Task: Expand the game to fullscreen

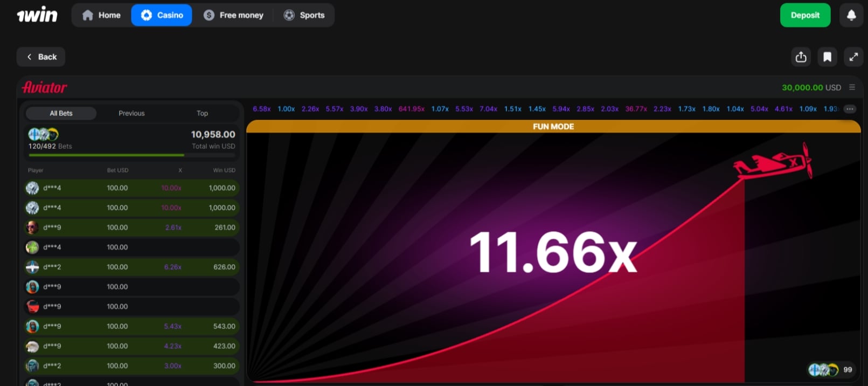Action: (x=853, y=57)
